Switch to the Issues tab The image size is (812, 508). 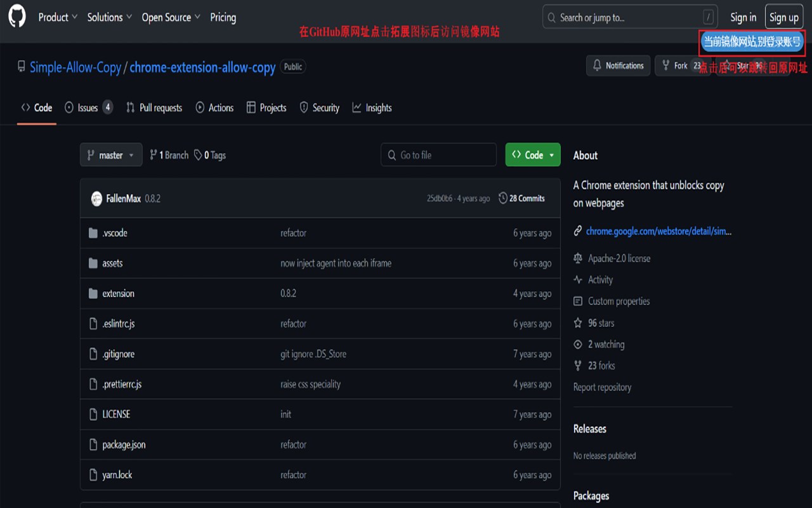pos(88,107)
